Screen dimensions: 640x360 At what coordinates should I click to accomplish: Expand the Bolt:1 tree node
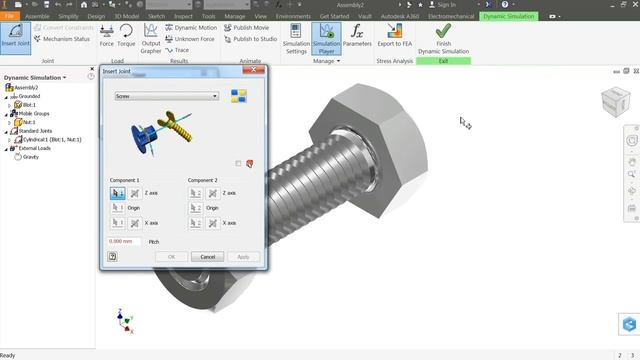pyautogui.click(x=9, y=105)
